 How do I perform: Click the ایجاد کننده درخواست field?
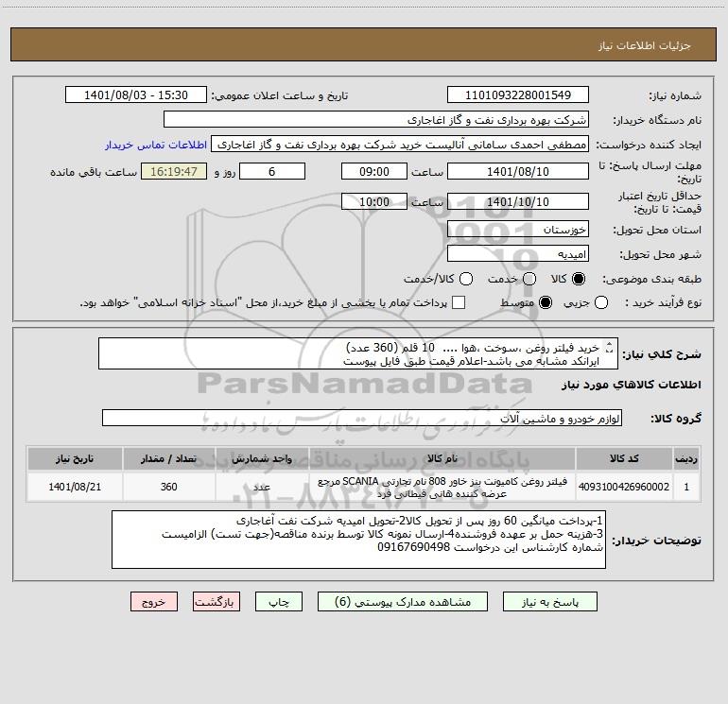point(400,145)
